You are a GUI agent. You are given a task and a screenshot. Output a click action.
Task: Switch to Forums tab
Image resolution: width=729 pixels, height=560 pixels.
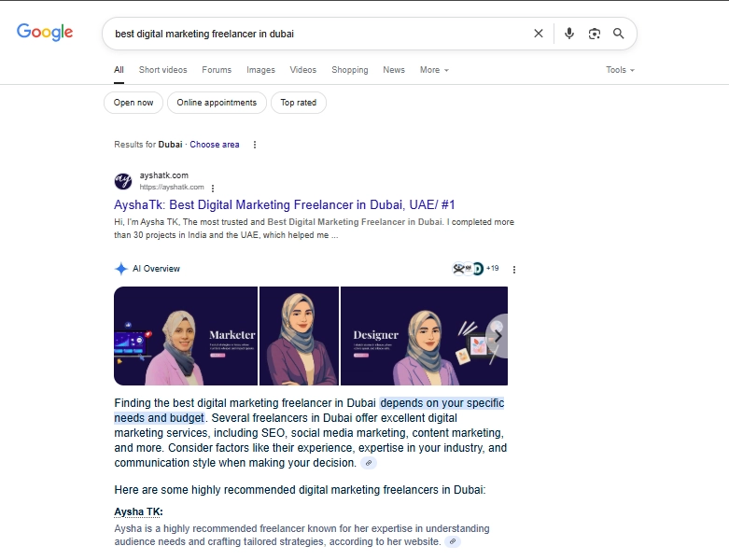[217, 70]
